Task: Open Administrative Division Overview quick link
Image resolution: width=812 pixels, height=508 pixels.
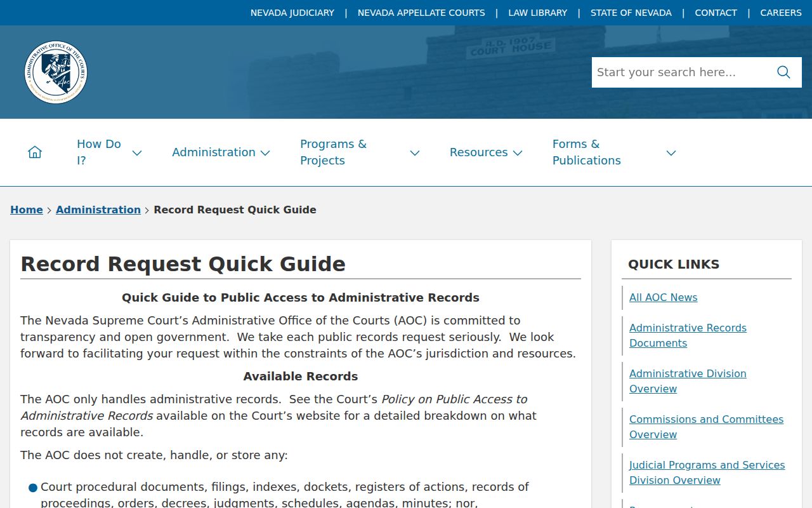Action: pos(688,381)
